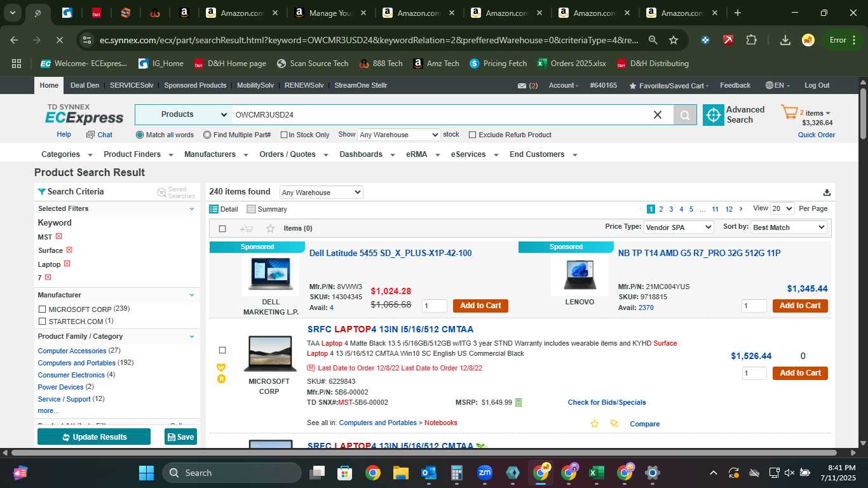The width and height of the screenshot is (868, 488).
Task: Open Sort by Best Match dropdown
Action: click(x=789, y=227)
